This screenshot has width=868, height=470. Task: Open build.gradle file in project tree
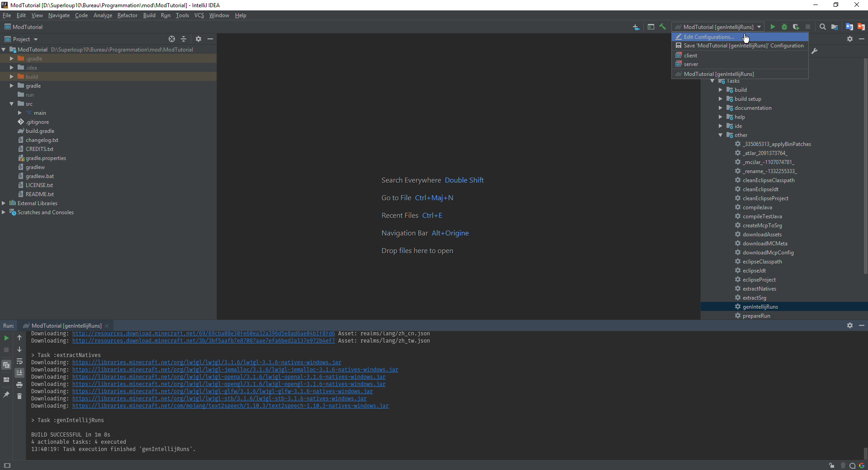tap(40, 131)
